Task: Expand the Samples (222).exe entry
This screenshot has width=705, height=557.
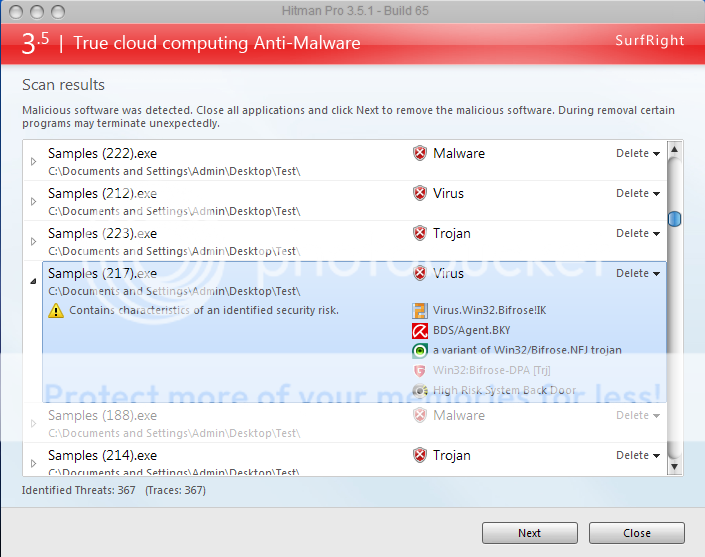Action: 33,161
